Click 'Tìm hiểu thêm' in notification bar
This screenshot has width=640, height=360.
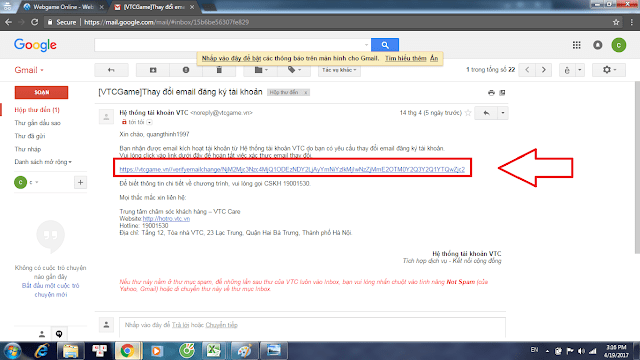pos(406,58)
